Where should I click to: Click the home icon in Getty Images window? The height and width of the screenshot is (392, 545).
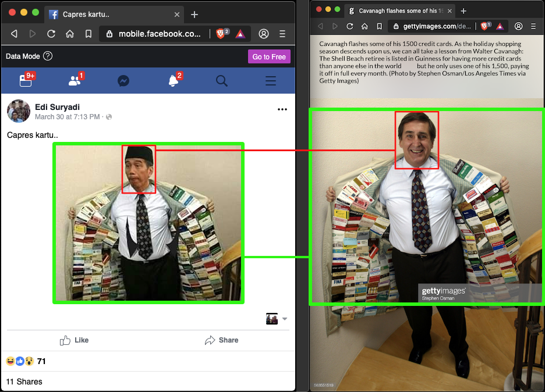click(364, 26)
